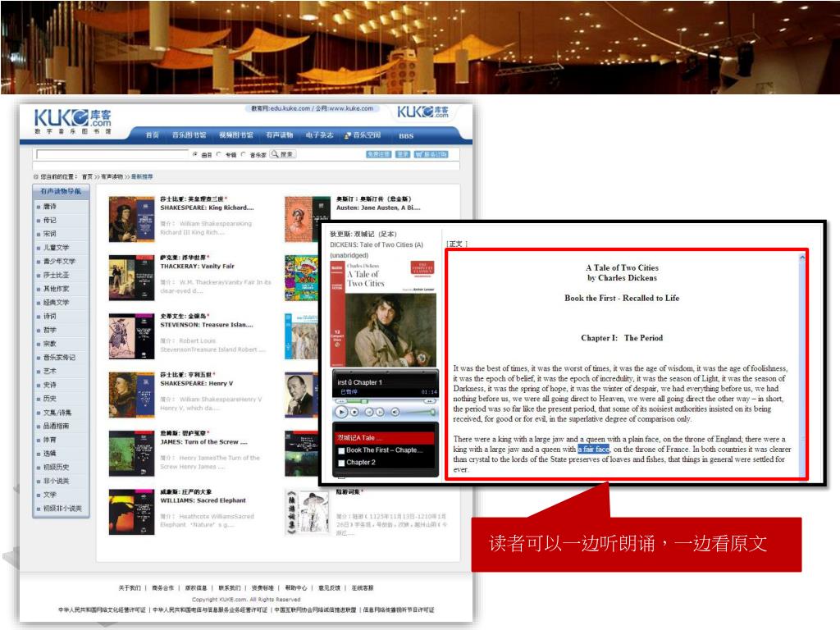Focus the search input field
The height and width of the screenshot is (630, 840).
[x=112, y=154]
